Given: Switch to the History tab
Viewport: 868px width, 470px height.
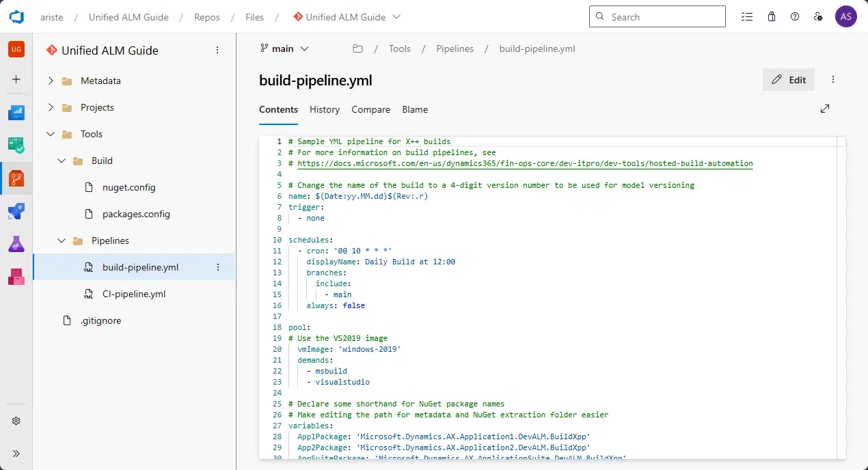Looking at the screenshot, I should (x=324, y=109).
